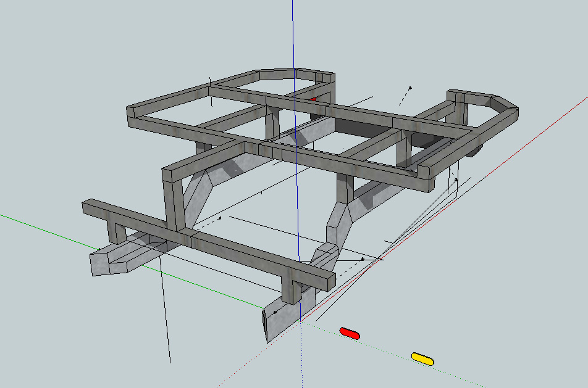588x388 pixels.
Task: Select the short post under bumper's left end
Action: [115, 231]
